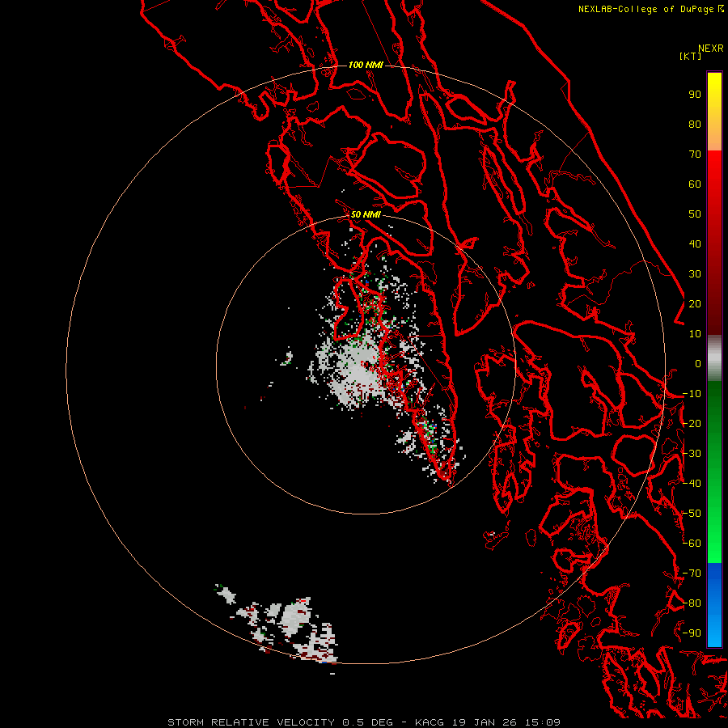Select the positive 70 scale label
The image size is (728, 728).
(x=695, y=154)
